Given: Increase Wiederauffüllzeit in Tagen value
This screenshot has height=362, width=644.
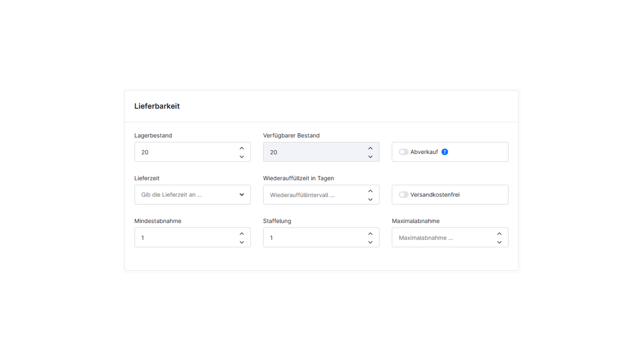Looking at the screenshot, I should tap(370, 191).
